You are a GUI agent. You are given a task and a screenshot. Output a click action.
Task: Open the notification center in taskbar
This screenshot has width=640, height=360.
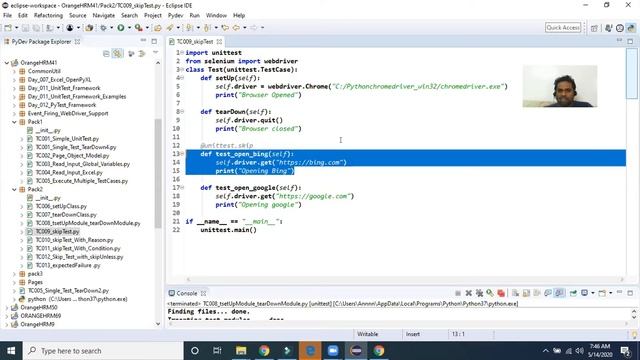pos(625,351)
